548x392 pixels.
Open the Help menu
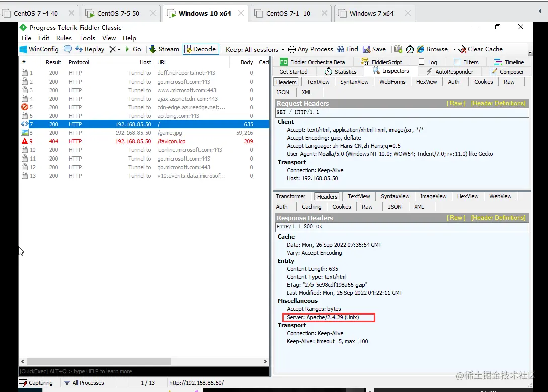pyautogui.click(x=129, y=38)
